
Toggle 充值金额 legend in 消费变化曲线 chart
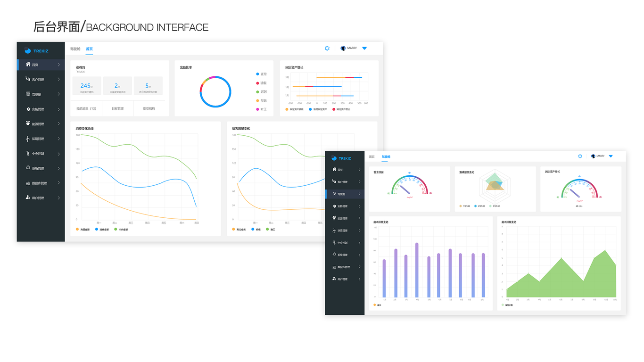point(83,230)
